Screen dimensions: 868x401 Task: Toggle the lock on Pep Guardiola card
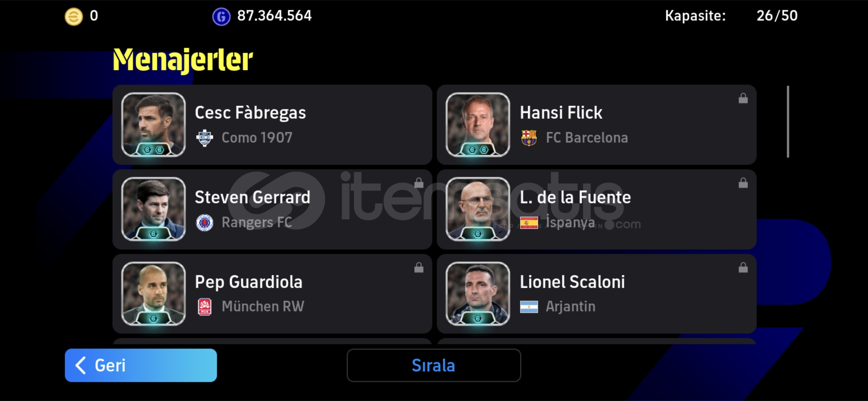click(419, 267)
